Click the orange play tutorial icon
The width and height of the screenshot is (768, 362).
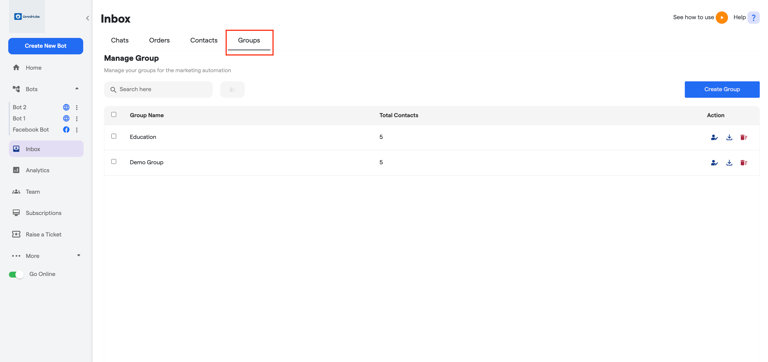[x=721, y=18]
